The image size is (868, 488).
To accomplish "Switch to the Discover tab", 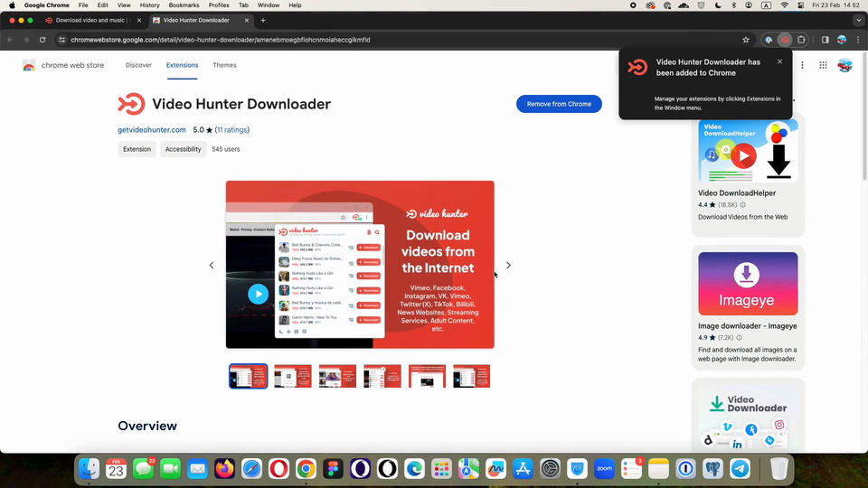I will coord(138,65).
